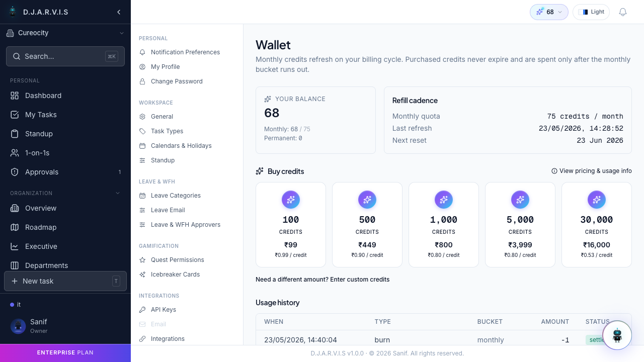Focus the Search field
644x362 pixels.
65,56
